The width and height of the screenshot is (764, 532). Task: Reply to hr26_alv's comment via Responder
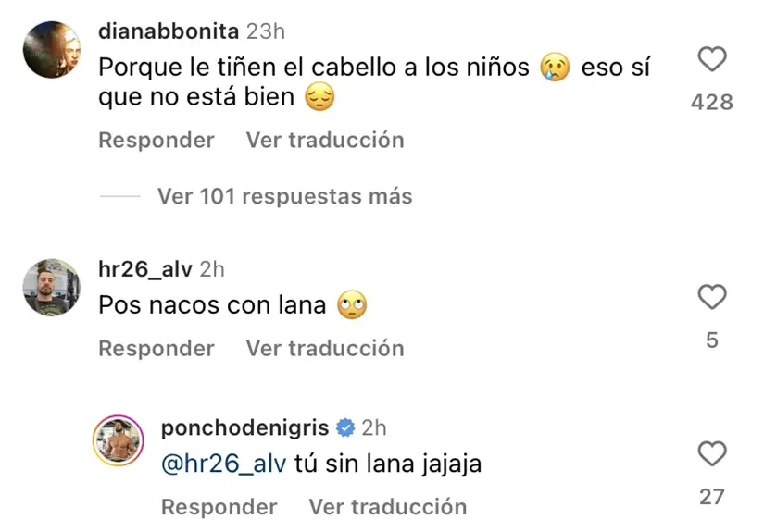[157, 349]
